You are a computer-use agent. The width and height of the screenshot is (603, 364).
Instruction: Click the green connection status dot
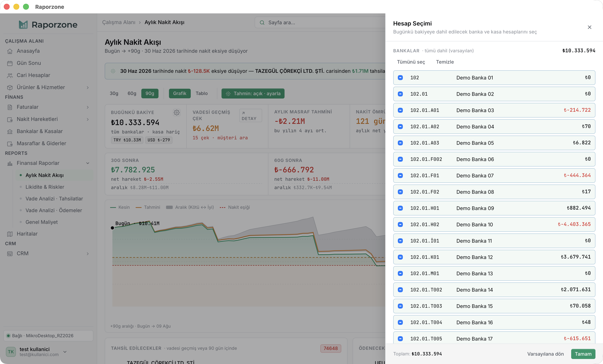(x=8, y=336)
